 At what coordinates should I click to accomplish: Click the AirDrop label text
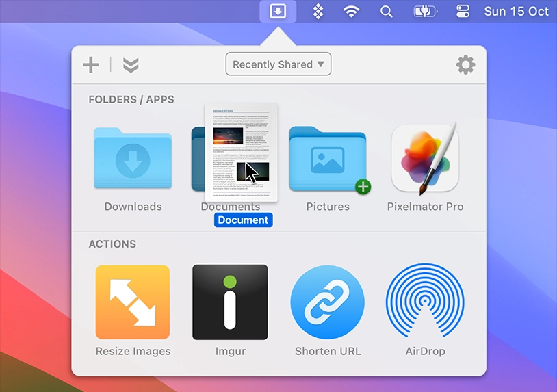(425, 351)
